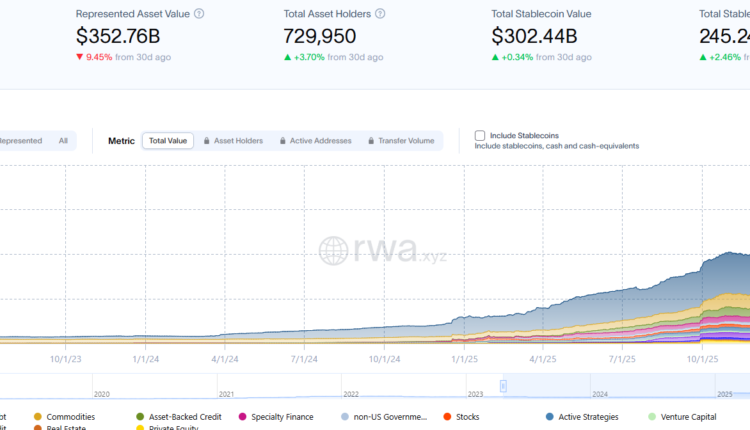Click help icon next to Represented Asset Value

point(199,14)
